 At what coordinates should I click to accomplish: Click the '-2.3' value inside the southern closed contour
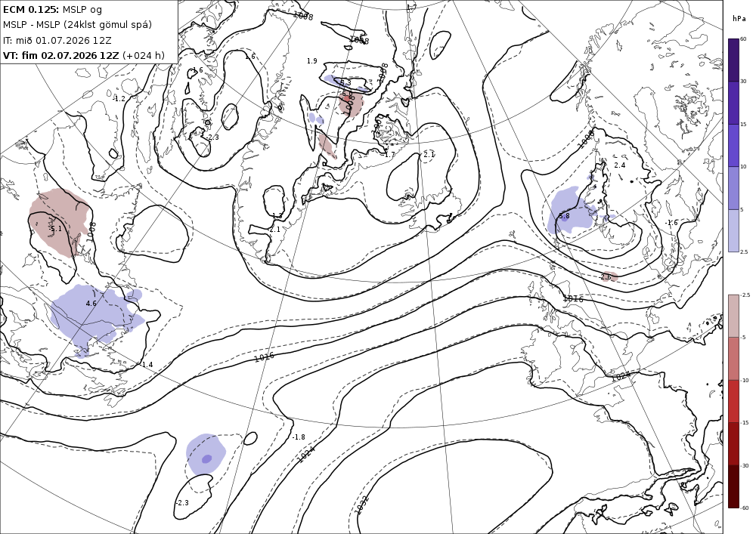[182, 503]
